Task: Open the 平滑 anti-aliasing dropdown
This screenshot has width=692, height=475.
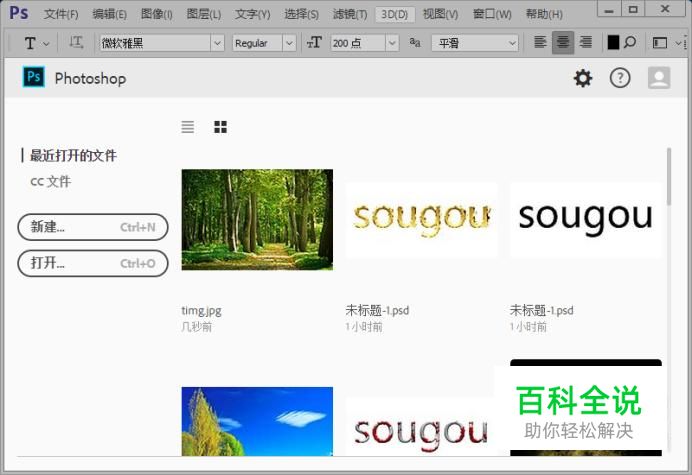Action: click(475, 43)
